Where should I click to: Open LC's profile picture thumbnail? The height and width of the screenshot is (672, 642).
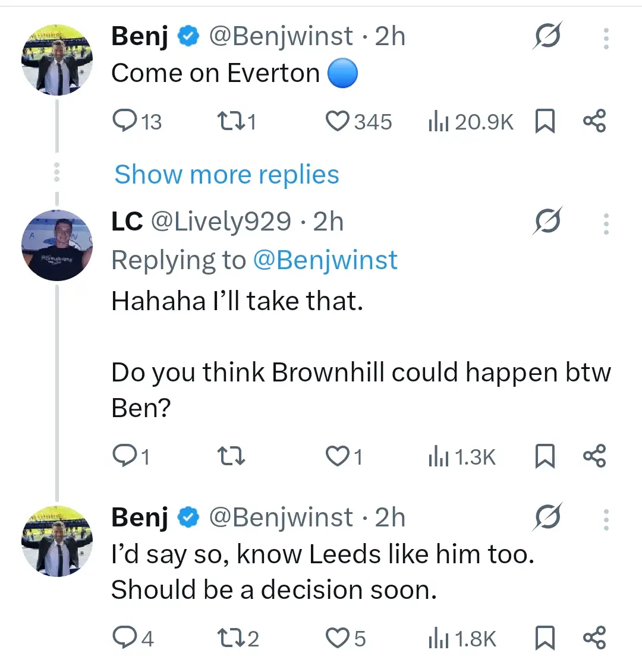(57, 245)
